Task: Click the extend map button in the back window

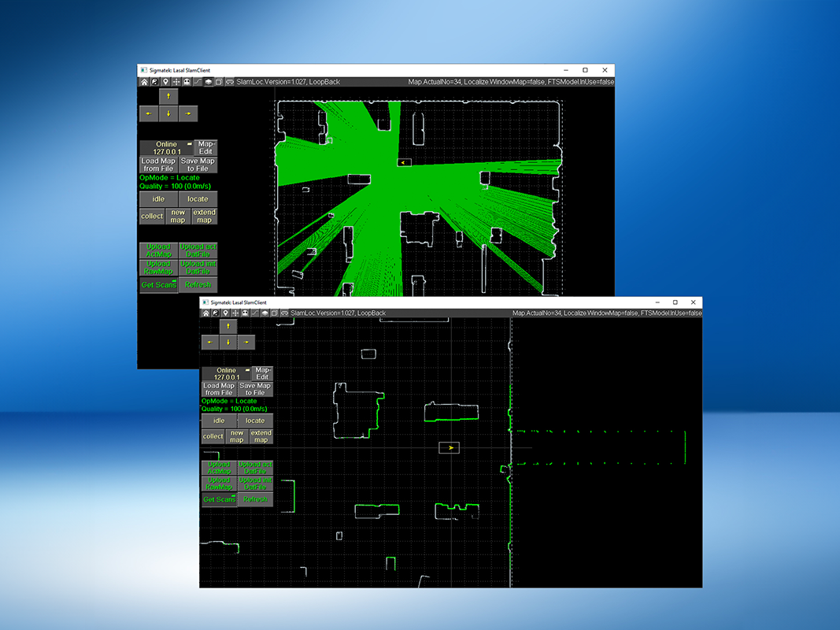Action: (204, 217)
